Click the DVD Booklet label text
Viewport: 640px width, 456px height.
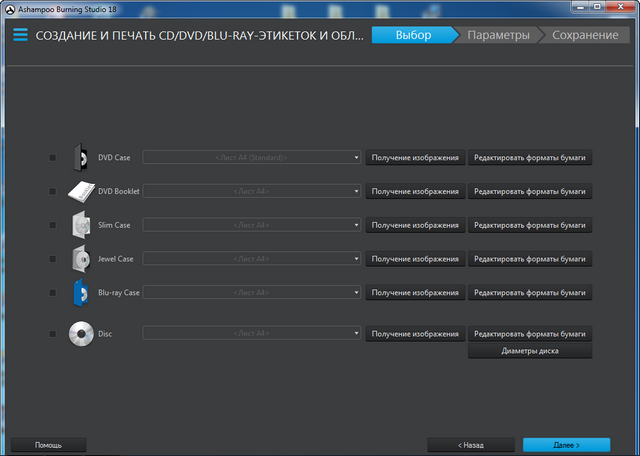pos(119,191)
